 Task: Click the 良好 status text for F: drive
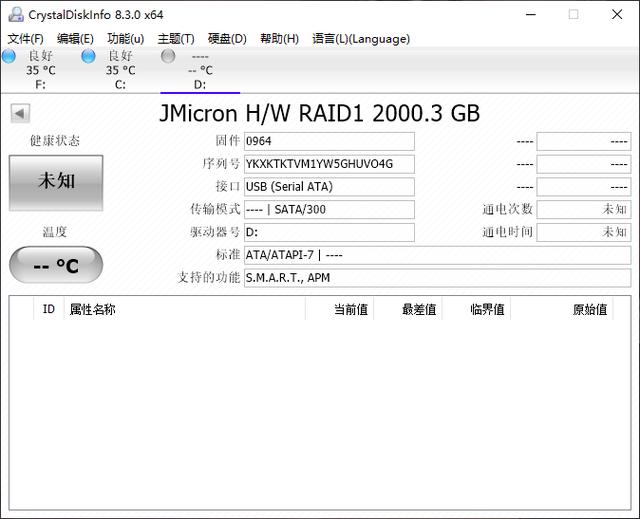point(41,55)
